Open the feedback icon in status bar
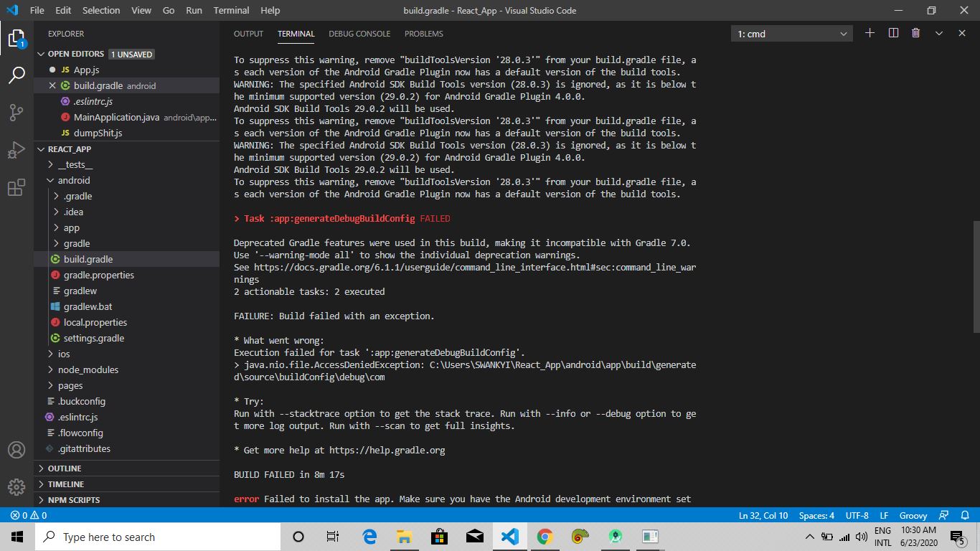Image resolution: width=980 pixels, height=551 pixels. click(x=945, y=515)
